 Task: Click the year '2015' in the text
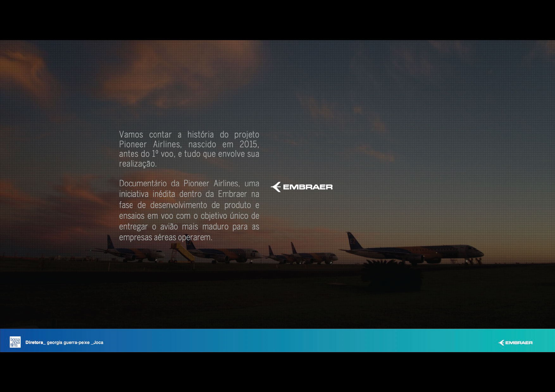(x=249, y=144)
